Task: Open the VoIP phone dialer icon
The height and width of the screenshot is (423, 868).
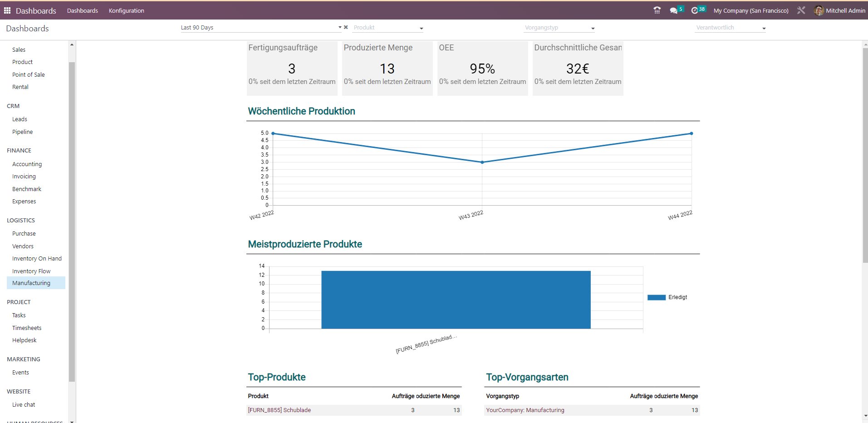Action: pos(657,10)
